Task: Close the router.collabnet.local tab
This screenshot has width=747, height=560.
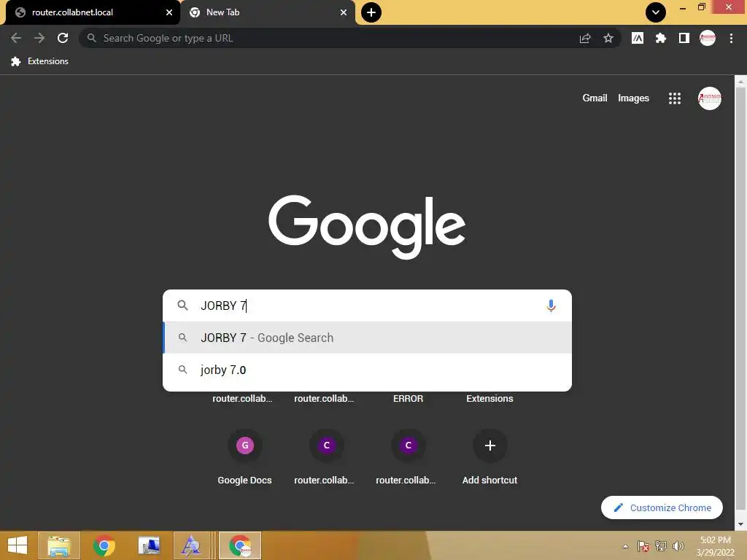Action: [x=169, y=12]
